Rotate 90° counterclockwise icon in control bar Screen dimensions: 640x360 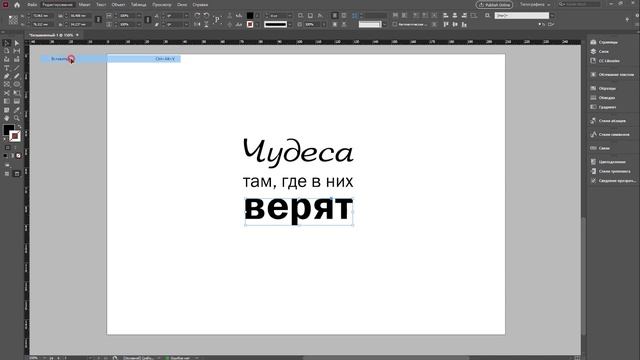pos(207,16)
